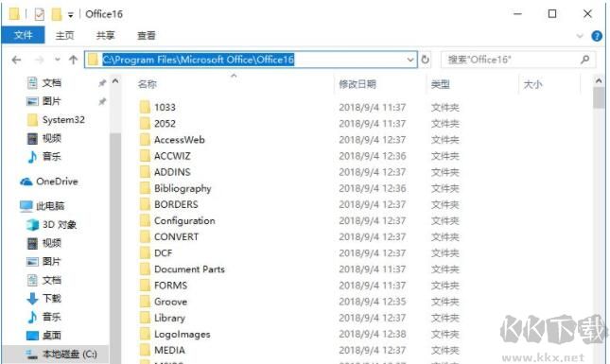610x364 pixels.
Task: Select the FORMS folder name
Action: pos(171,286)
